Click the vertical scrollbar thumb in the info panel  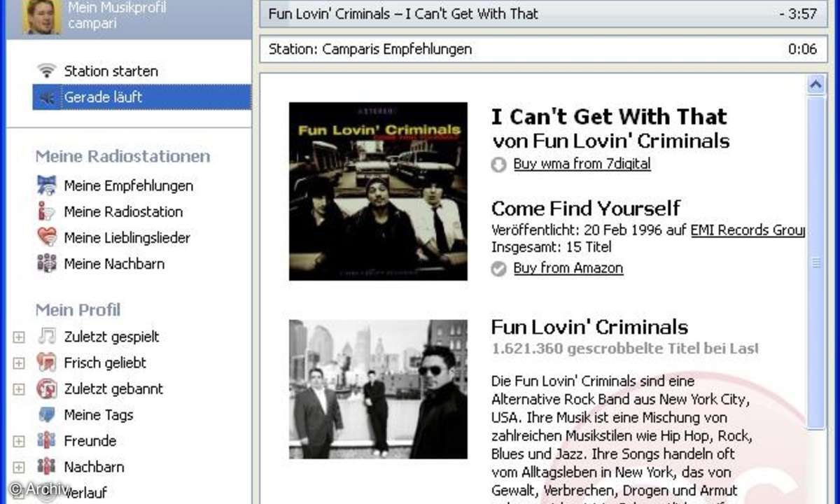pos(816,262)
